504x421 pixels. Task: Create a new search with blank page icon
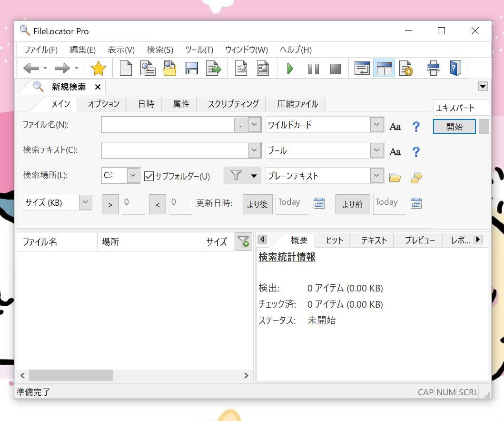[x=126, y=68]
